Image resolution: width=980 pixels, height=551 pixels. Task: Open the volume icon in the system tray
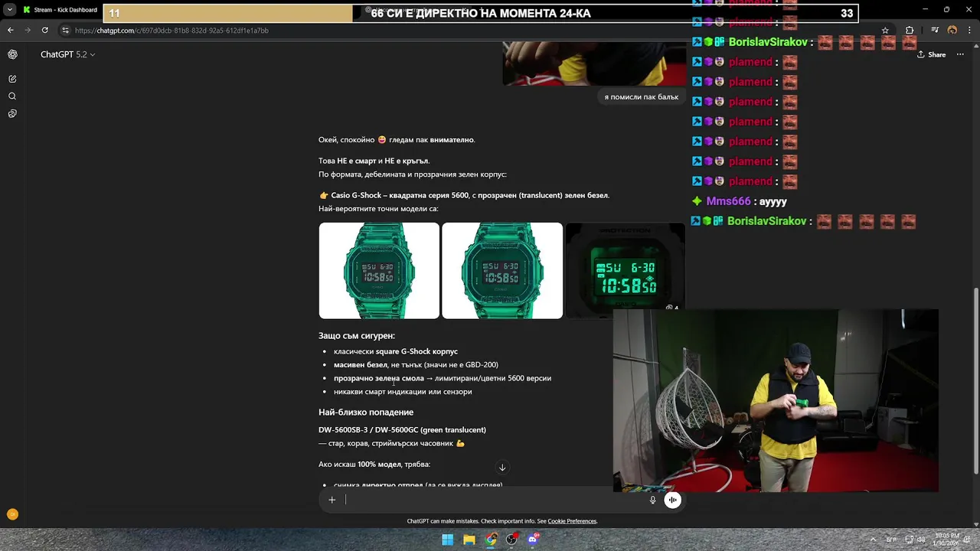coord(922,540)
